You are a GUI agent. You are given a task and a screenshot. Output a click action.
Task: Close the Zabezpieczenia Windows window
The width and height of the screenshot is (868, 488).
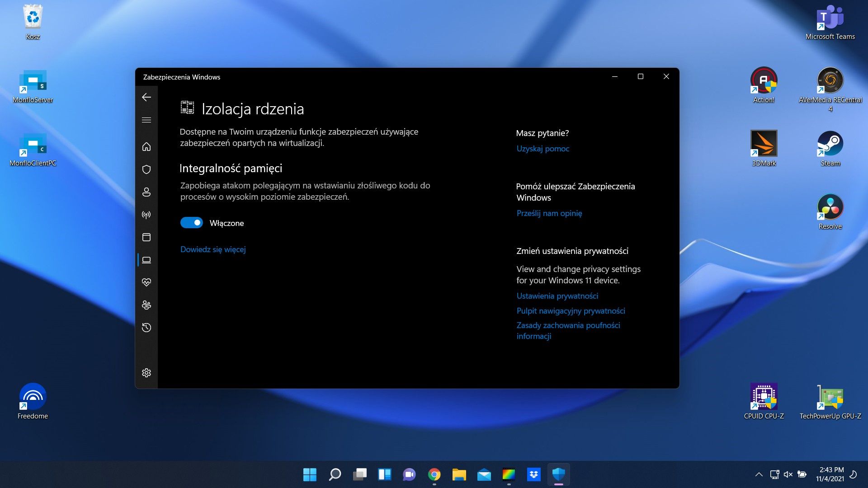pyautogui.click(x=666, y=76)
